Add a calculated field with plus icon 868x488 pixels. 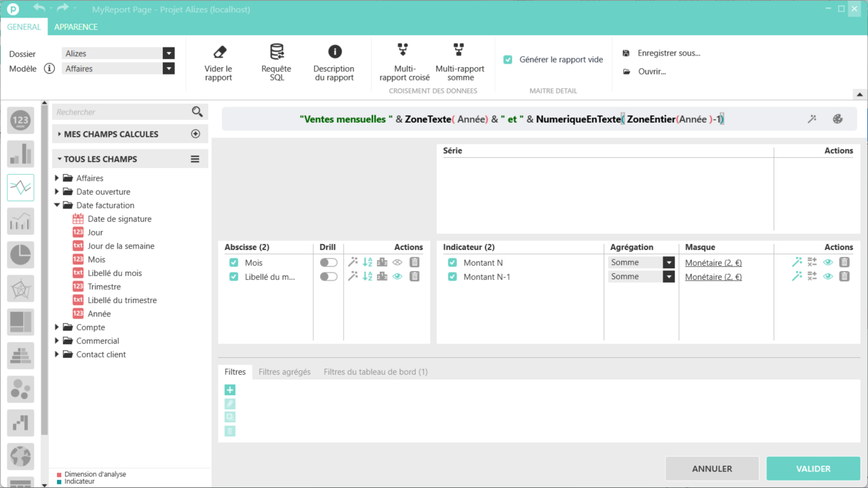pyautogui.click(x=196, y=134)
